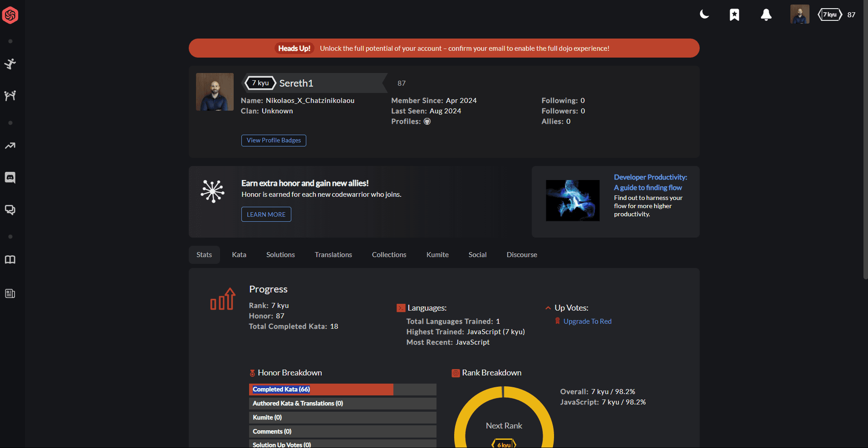Click the Kumite (0) honor bar
The height and width of the screenshot is (448, 868).
pos(343,418)
